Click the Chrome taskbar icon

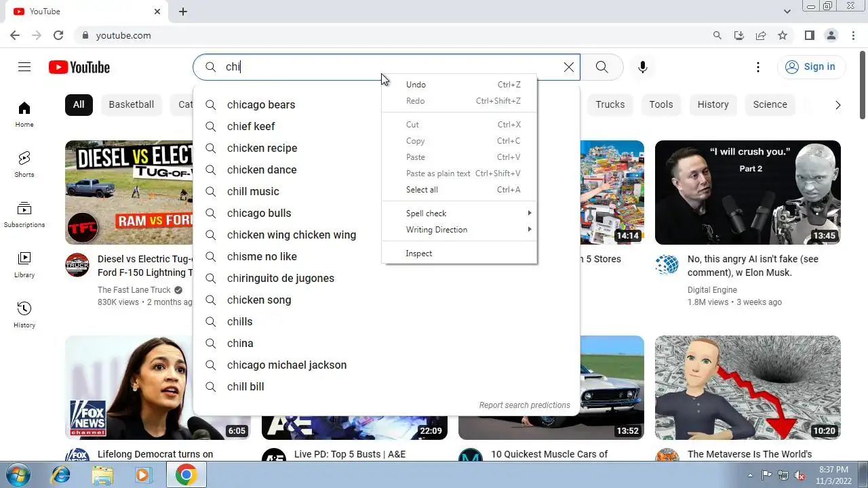coord(186,475)
